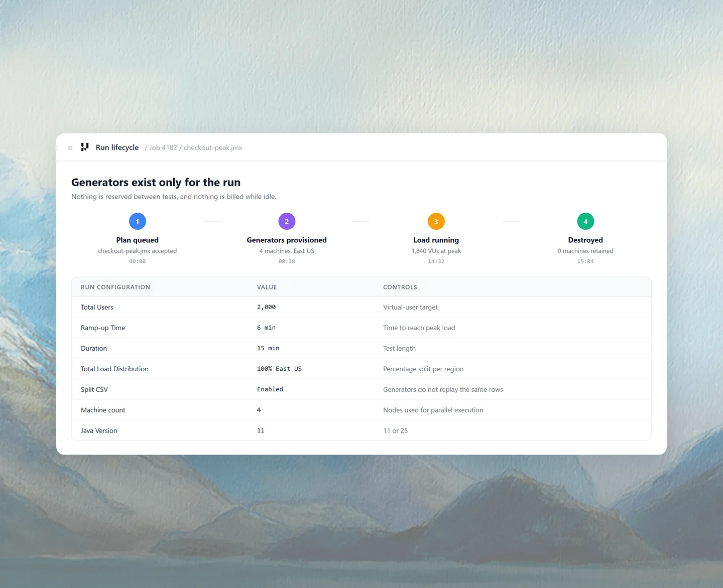
Task: Click the 2,000 Total Users value
Action: (267, 307)
